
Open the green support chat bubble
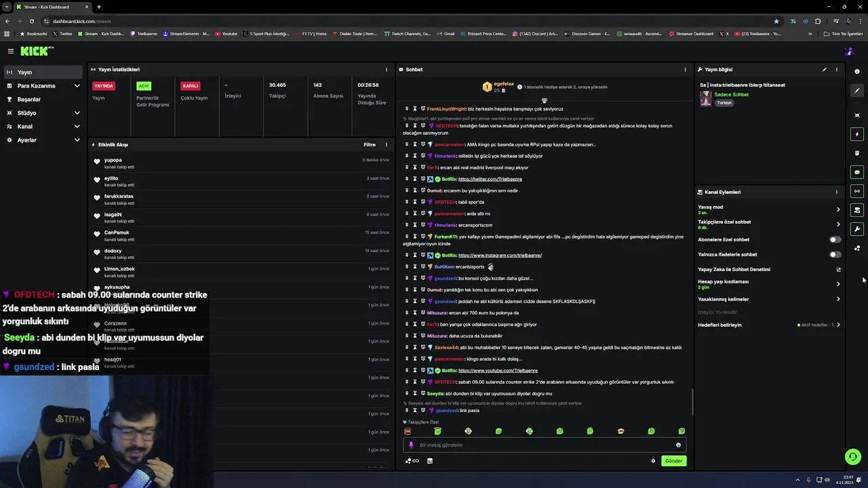coord(853,457)
